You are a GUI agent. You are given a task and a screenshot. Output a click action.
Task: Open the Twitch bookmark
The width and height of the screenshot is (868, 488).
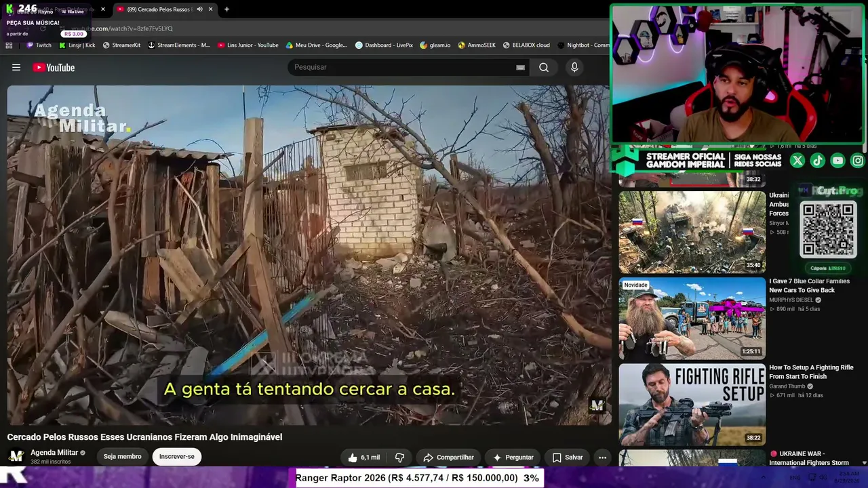[39, 45]
